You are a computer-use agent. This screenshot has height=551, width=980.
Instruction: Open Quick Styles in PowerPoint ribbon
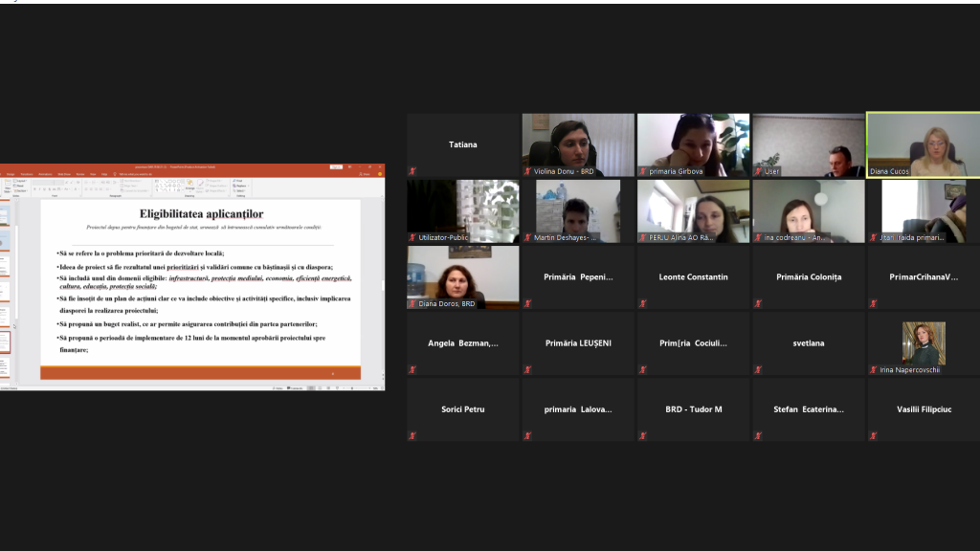pyautogui.click(x=200, y=187)
